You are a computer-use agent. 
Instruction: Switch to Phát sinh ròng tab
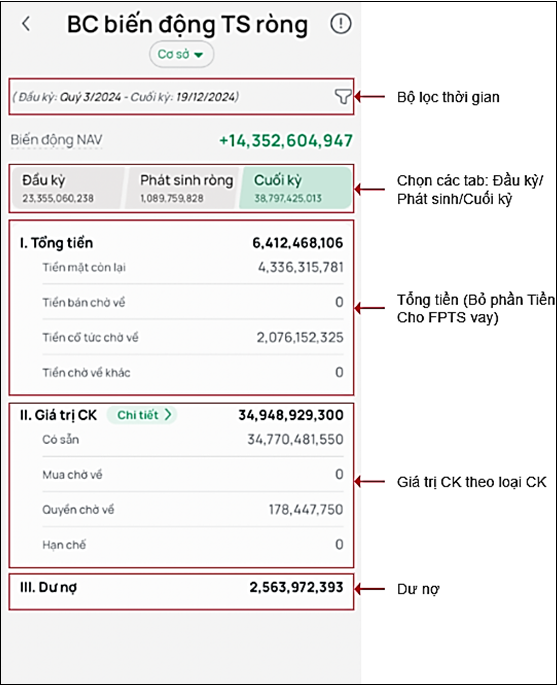pos(183,188)
